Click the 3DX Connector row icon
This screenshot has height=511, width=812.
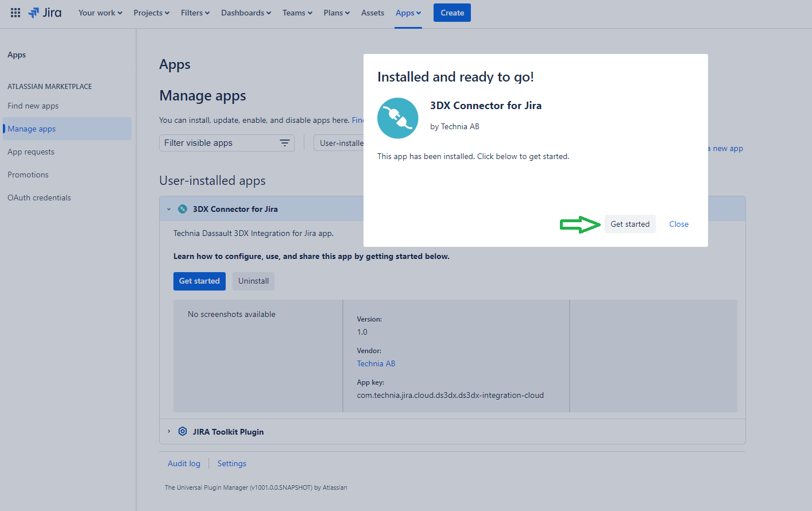click(x=183, y=209)
